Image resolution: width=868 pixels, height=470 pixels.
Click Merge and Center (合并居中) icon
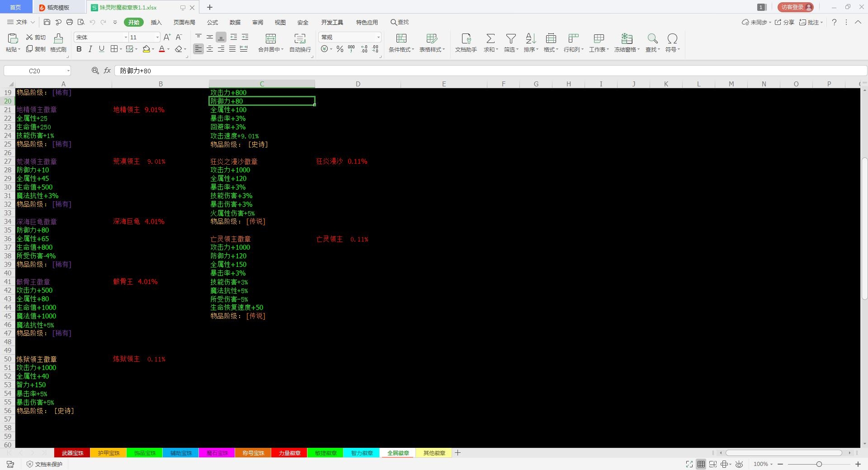coord(271,38)
